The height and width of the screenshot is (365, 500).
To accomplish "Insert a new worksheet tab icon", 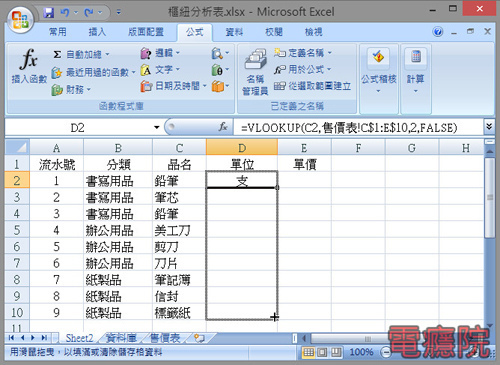I will [x=199, y=338].
